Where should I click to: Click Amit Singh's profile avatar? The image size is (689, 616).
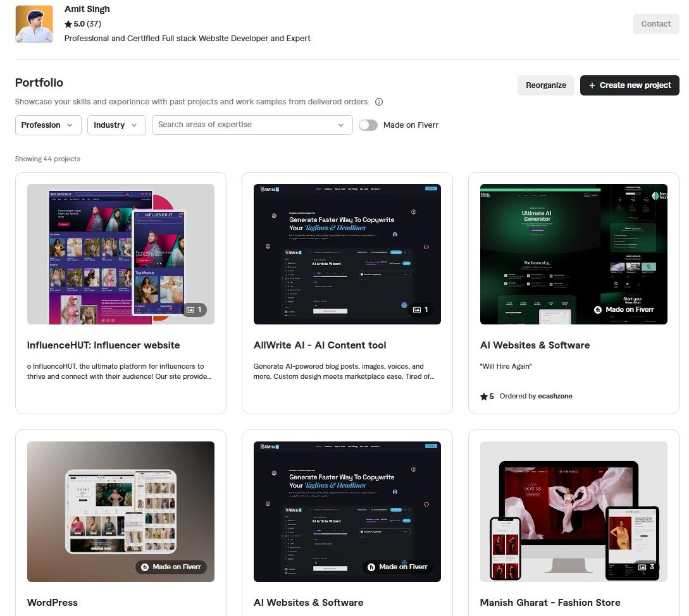pyautogui.click(x=34, y=23)
